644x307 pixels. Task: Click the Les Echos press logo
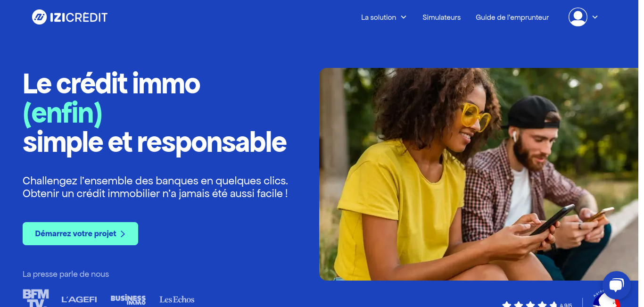click(177, 299)
